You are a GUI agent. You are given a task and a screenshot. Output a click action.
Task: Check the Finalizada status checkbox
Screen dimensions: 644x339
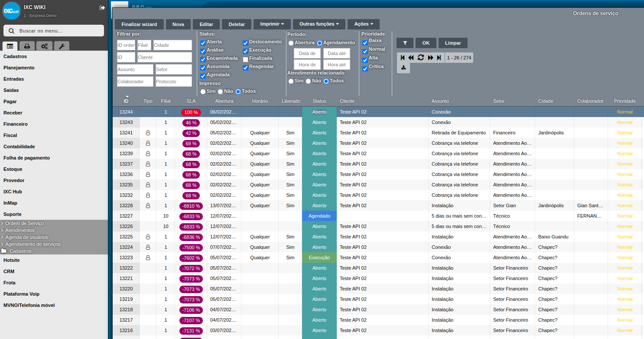[245, 59]
